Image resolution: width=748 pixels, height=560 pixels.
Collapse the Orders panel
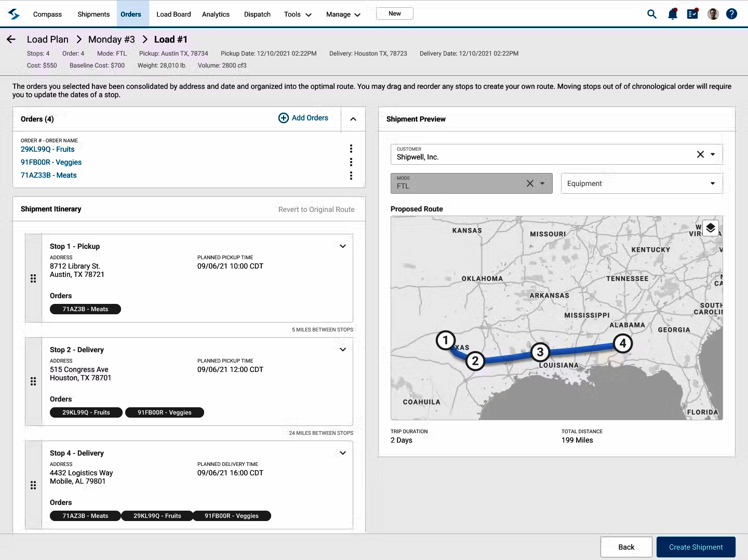coord(353,119)
